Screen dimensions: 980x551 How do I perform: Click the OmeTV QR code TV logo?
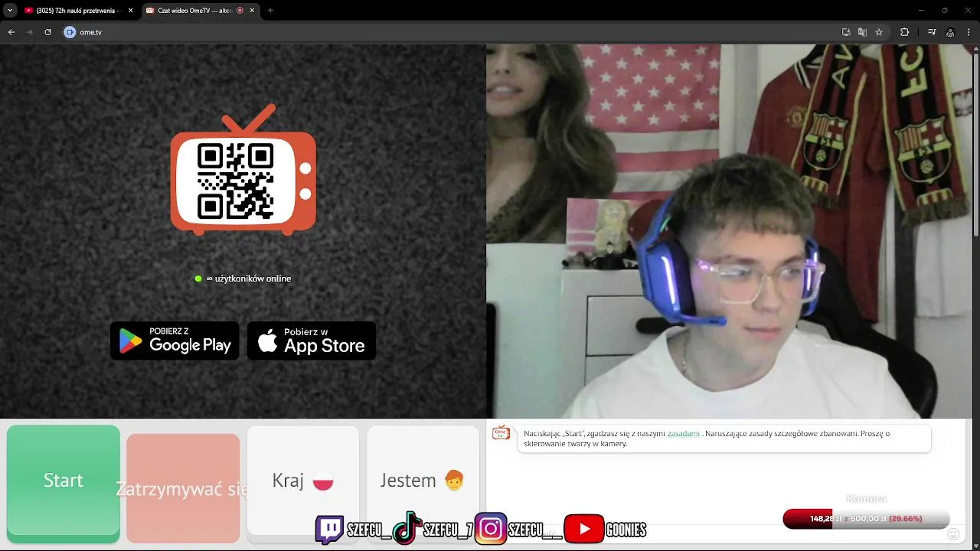(x=243, y=170)
